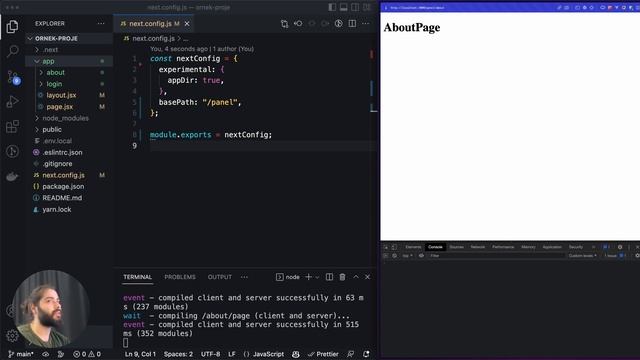
Task: Split the editor to the right
Action: point(352,24)
